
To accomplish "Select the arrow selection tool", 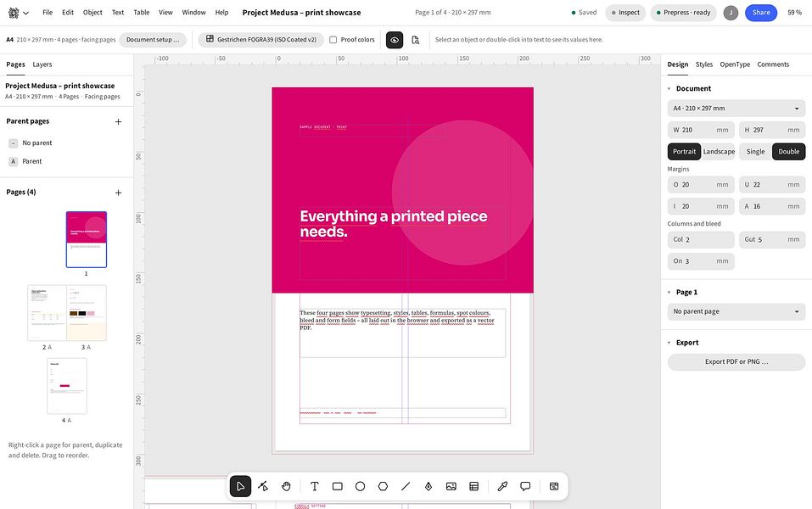I will (240, 486).
